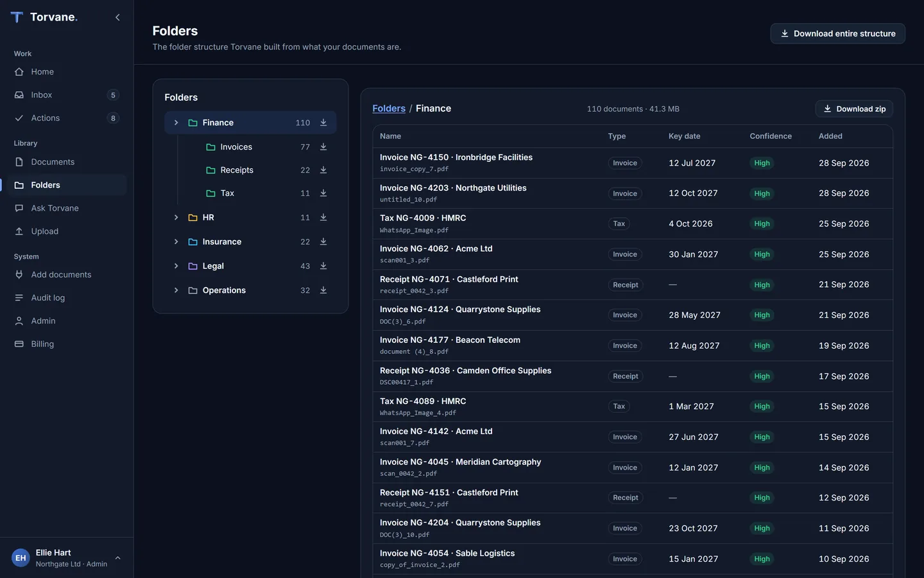
Task: Open Invoice NG-4177 · Beacon Telecom
Action: coord(633,346)
